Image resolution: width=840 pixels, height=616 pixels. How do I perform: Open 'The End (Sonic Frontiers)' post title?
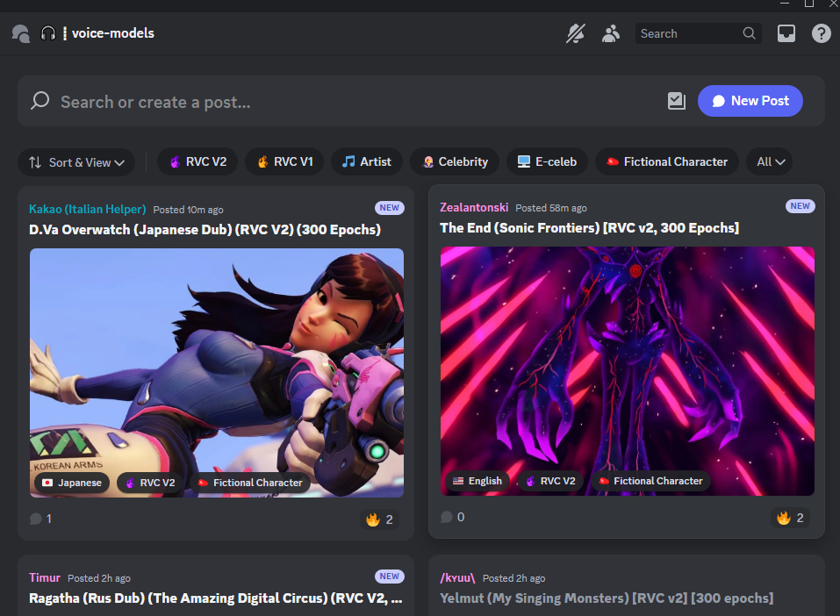589,228
